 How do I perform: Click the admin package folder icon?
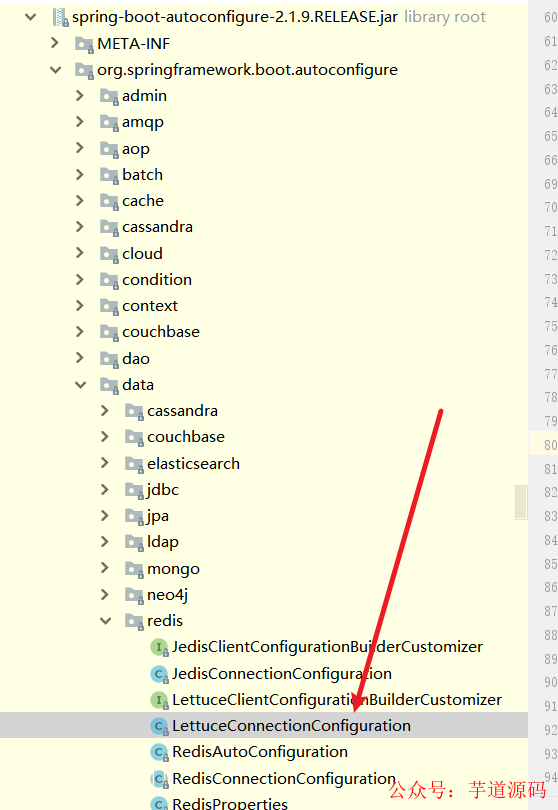(x=109, y=97)
